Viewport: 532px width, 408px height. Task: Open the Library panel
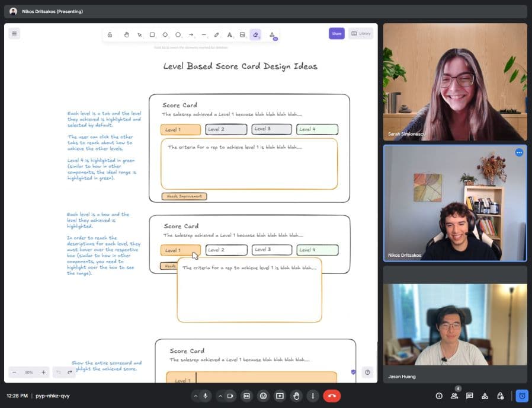(361, 33)
